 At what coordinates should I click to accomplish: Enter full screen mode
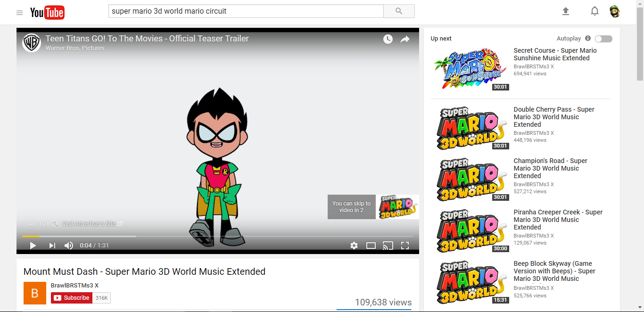[x=405, y=246]
